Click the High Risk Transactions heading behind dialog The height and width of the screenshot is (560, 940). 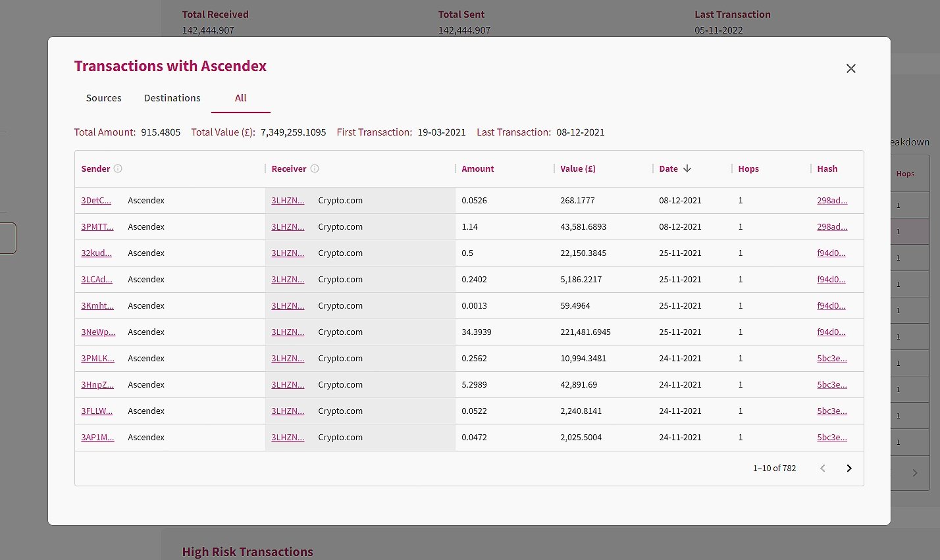click(x=248, y=552)
